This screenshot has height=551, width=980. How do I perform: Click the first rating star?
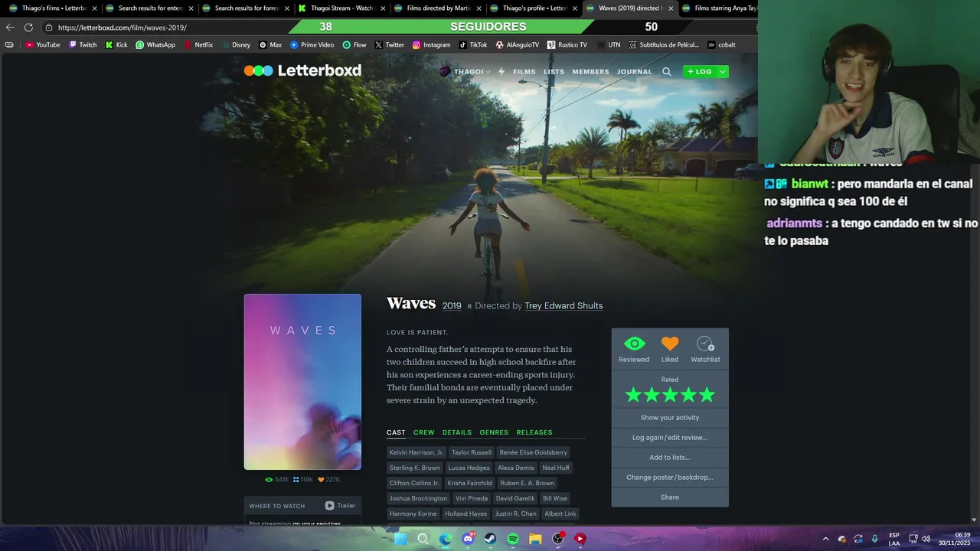tap(633, 395)
